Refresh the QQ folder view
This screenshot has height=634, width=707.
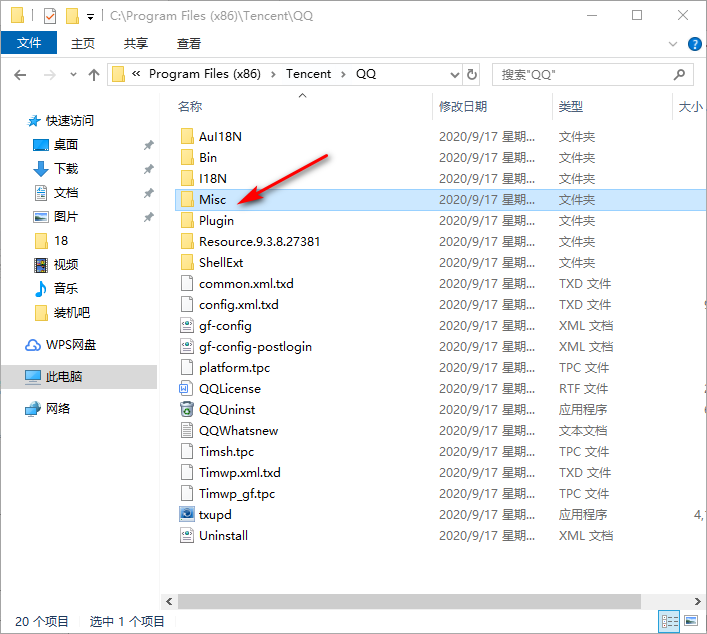click(x=472, y=74)
